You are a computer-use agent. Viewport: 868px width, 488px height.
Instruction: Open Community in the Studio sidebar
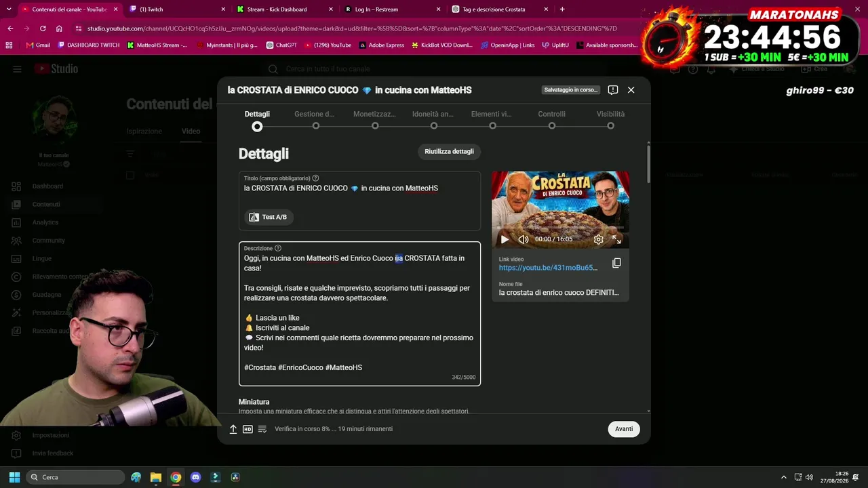(49, 241)
